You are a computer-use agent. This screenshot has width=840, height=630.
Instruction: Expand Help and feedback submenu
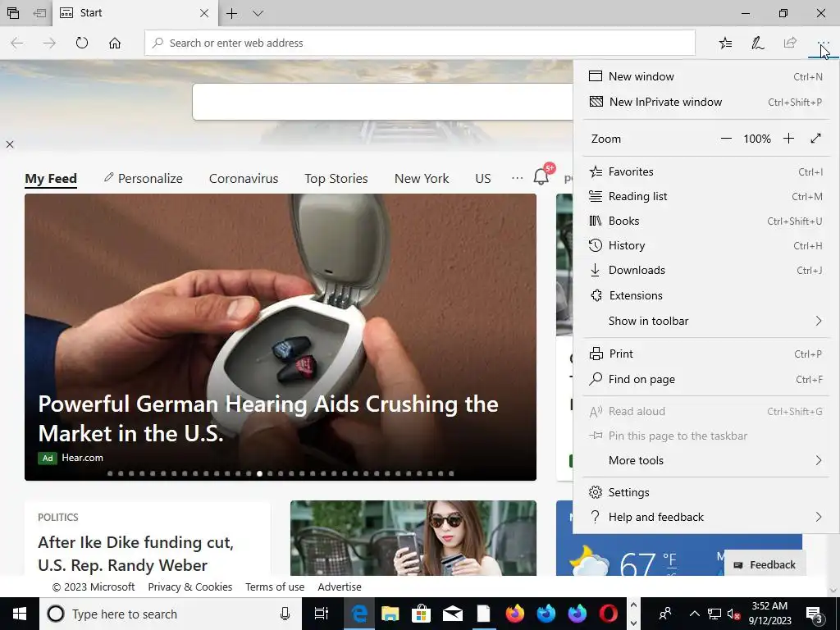[706, 517]
